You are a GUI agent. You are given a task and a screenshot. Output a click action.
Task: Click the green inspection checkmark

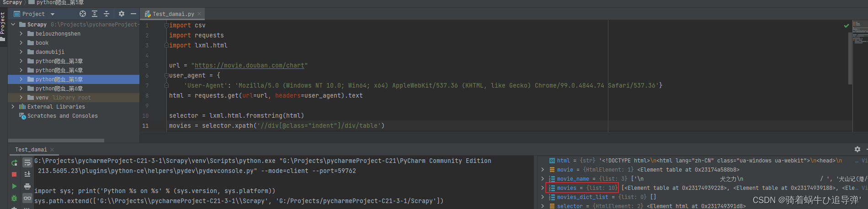[847, 26]
